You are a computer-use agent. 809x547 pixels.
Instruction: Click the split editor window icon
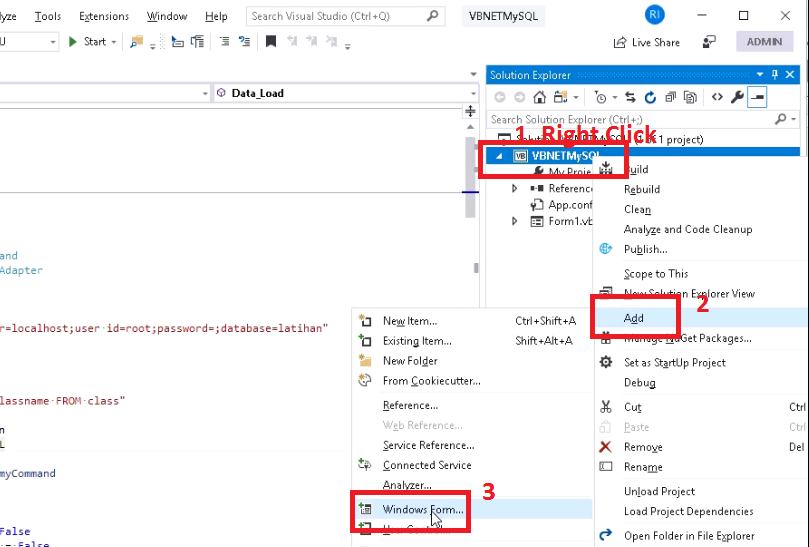coord(470,111)
